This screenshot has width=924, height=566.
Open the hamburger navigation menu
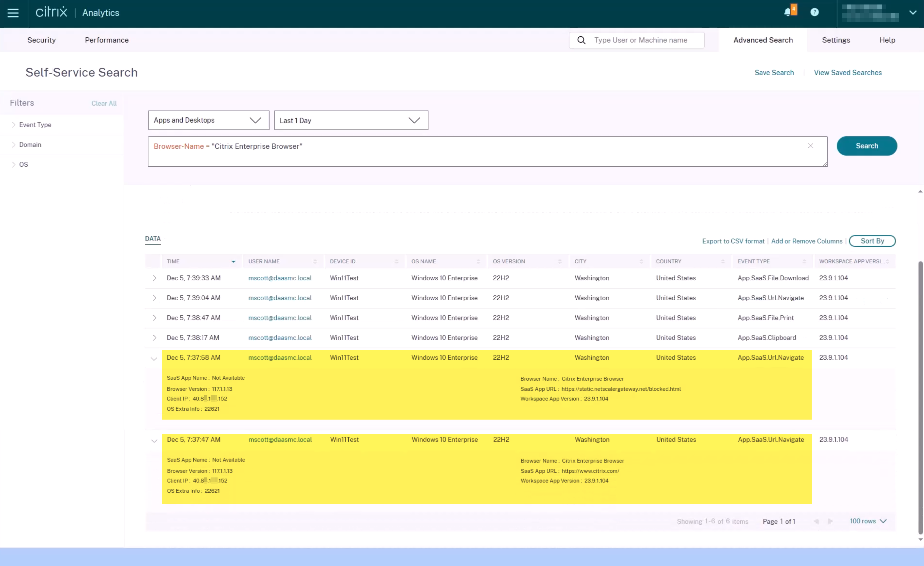[x=13, y=13]
